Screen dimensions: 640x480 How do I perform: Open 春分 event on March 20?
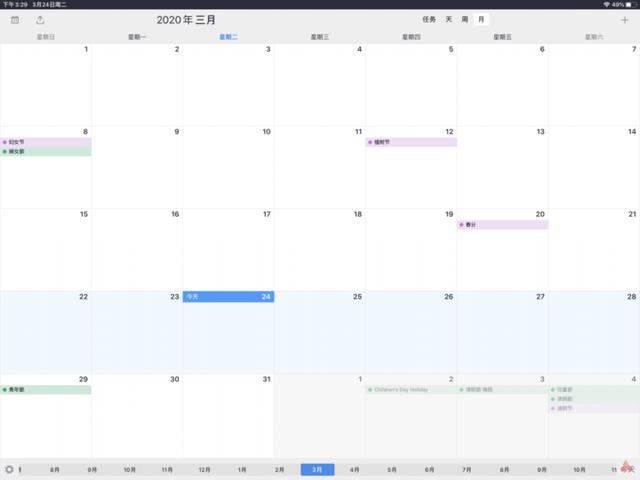click(x=502, y=224)
